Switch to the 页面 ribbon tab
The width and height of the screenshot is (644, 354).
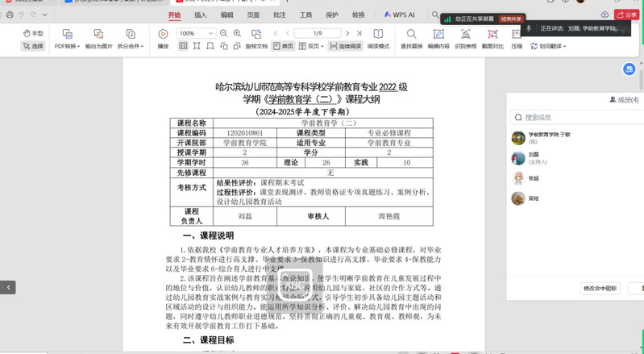tap(253, 15)
